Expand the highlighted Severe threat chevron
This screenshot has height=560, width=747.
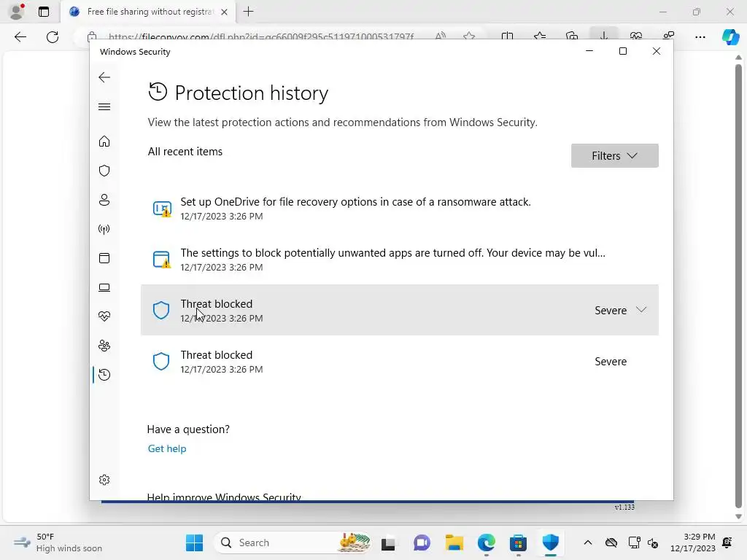click(641, 310)
